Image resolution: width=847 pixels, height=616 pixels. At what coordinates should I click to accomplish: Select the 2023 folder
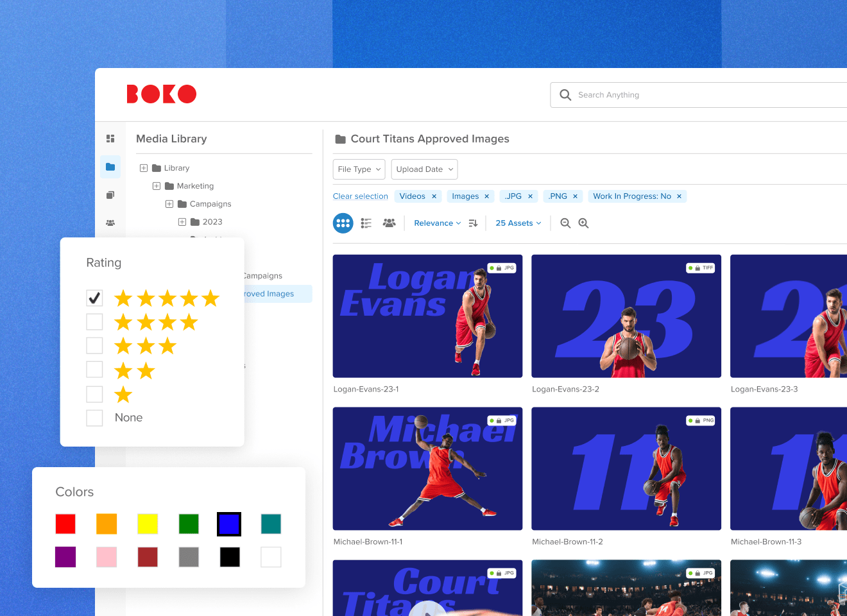click(x=206, y=222)
